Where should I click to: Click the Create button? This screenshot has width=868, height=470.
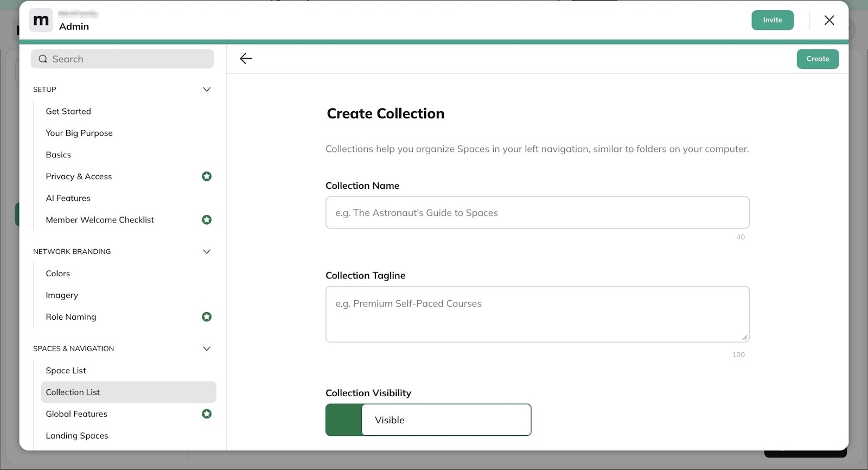(x=818, y=59)
